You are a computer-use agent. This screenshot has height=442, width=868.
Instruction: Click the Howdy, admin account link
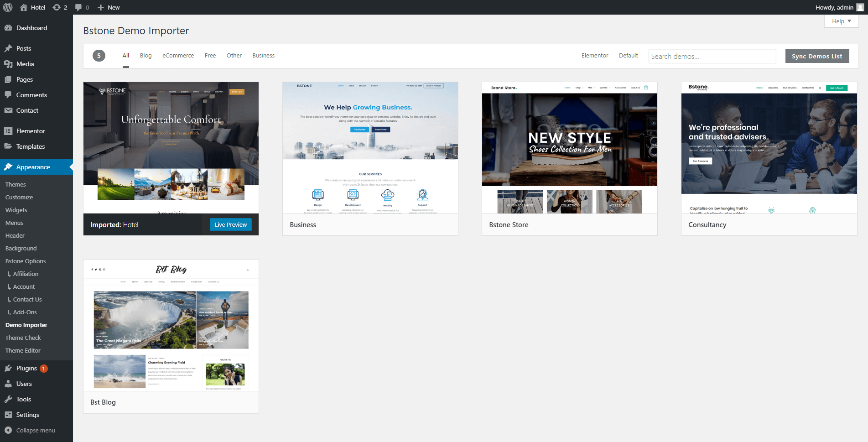[x=834, y=7]
